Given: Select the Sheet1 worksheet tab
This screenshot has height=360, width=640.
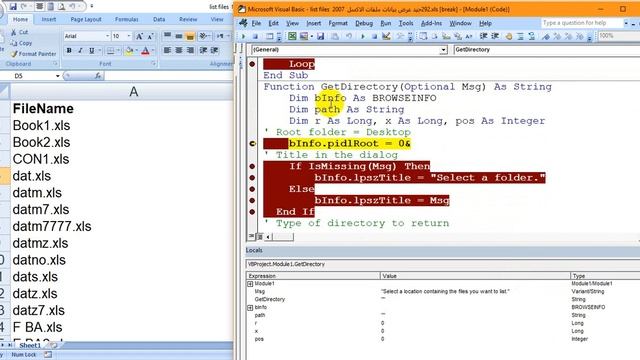Looking at the screenshot, I should [30, 345].
